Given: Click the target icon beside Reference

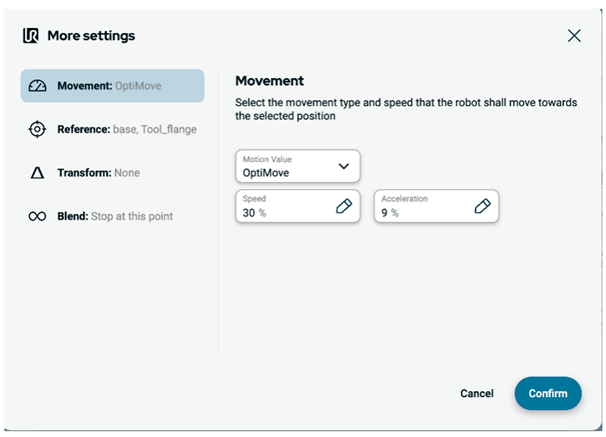Looking at the screenshot, I should pyautogui.click(x=38, y=129).
